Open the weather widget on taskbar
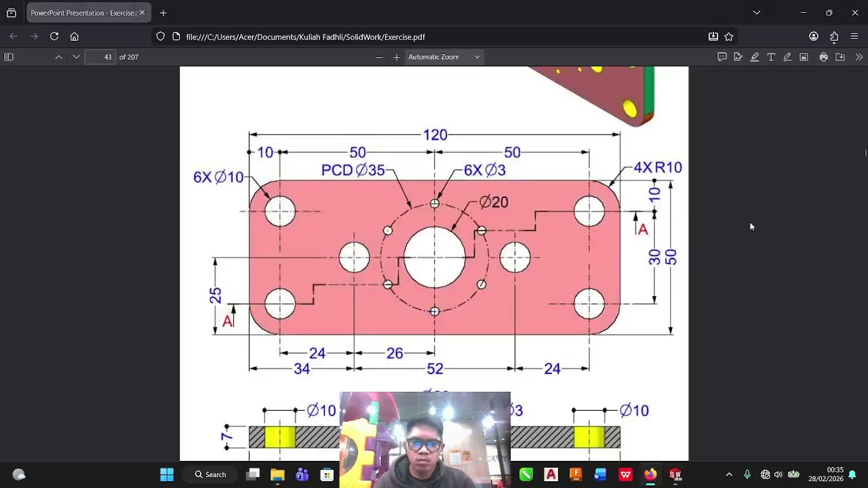Image resolution: width=868 pixels, height=488 pixels. pos(18,474)
